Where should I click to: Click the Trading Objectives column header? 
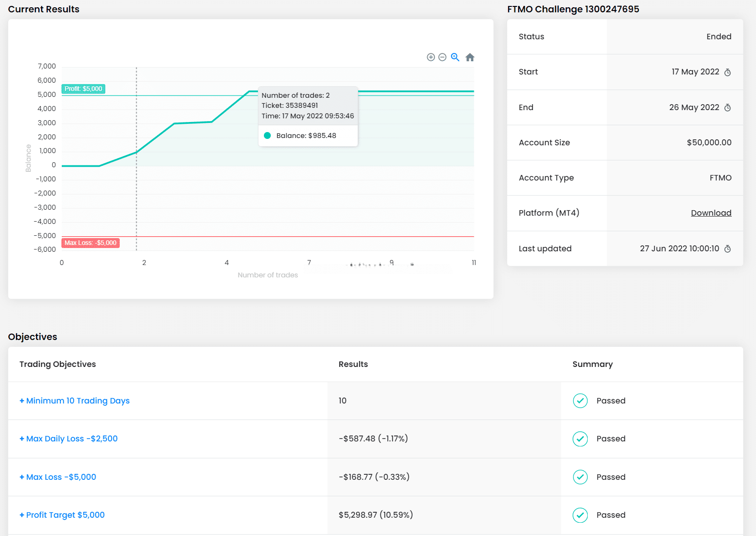tap(58, 364)
